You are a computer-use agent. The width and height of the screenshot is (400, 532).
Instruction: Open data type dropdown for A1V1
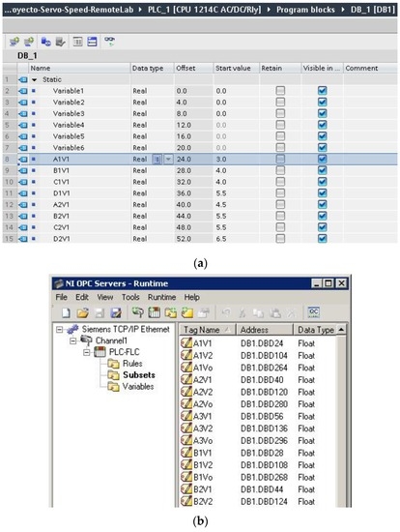click(x=168, y=160)
